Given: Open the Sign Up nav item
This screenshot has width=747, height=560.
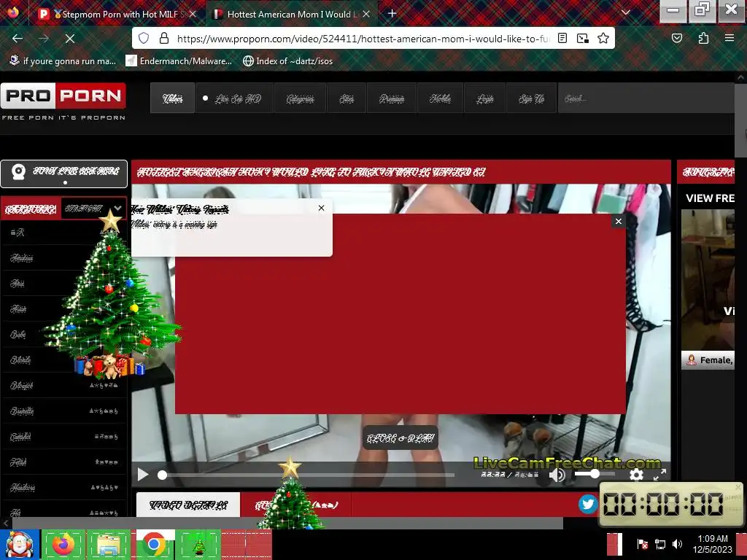Looking at the screenshot, I should click(531, 98).
